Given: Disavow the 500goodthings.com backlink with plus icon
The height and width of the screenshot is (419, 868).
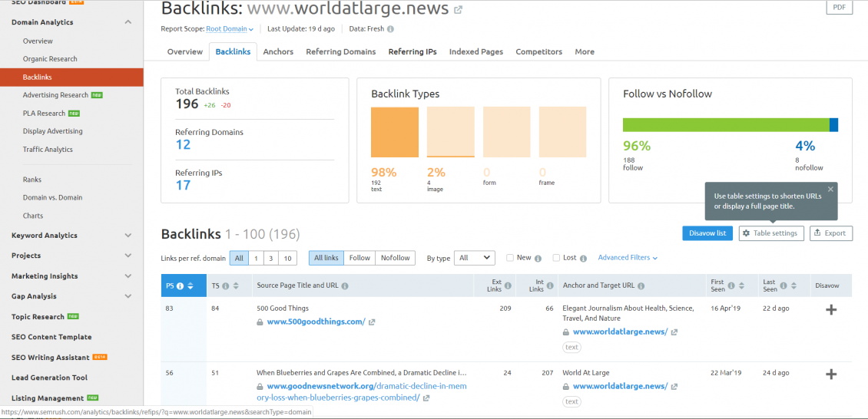Looking at the screenshot, I should tap(831, 310).
